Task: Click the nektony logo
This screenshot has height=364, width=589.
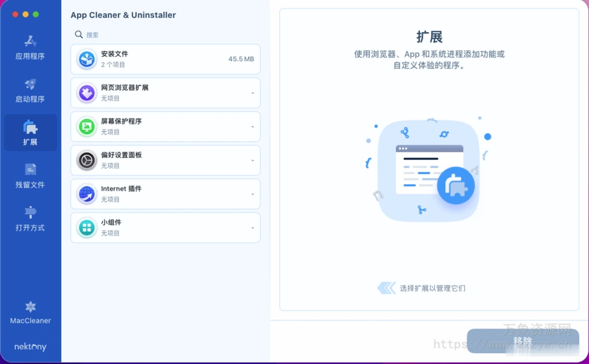Action: tap(30, 347)
